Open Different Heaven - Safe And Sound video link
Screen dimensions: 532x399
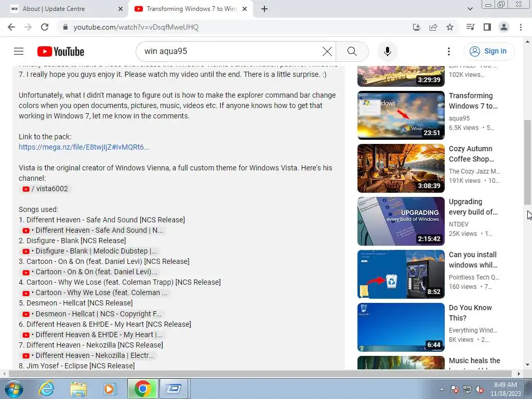tap(92, 230)
